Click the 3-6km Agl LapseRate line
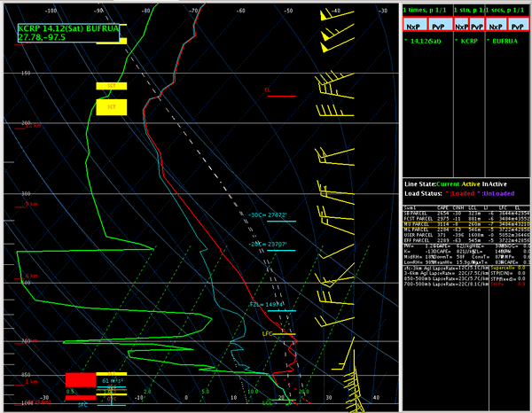Screen dimensions: 532x413 [x=446, y=273]
